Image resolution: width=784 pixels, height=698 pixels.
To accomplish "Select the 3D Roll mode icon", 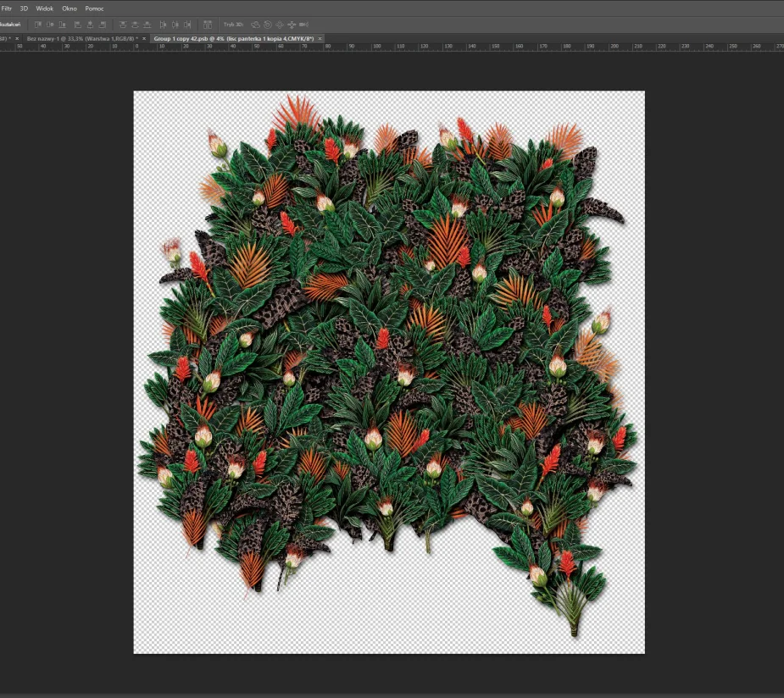I will click(268, 25).
